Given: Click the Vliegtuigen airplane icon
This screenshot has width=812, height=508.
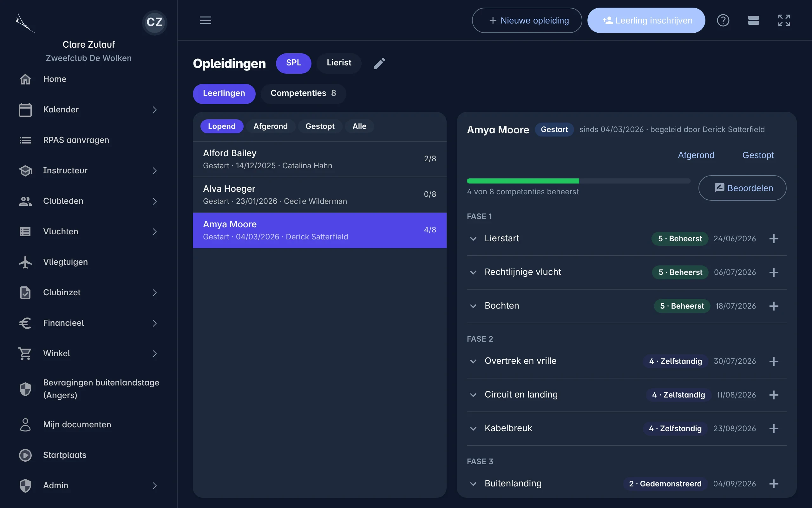Looking at the screenshot, I should [25, 262].
